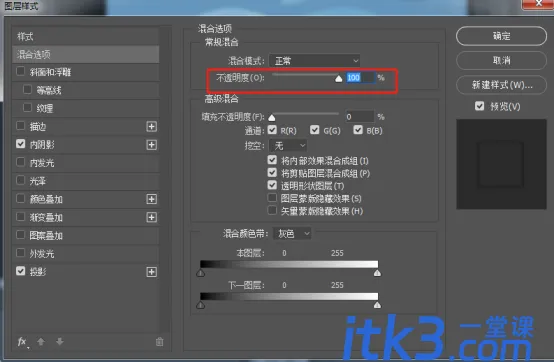This screenshot has height=362, width=554.
Task: Open the 混合模式 dropdown set to 正常
Action: pyautogui.click(x=314, y=61)
